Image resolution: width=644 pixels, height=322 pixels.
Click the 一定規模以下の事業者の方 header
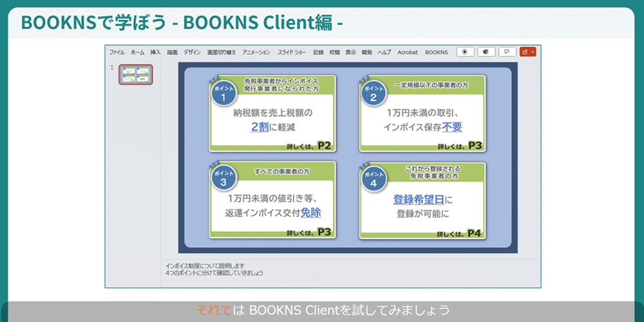431,86
